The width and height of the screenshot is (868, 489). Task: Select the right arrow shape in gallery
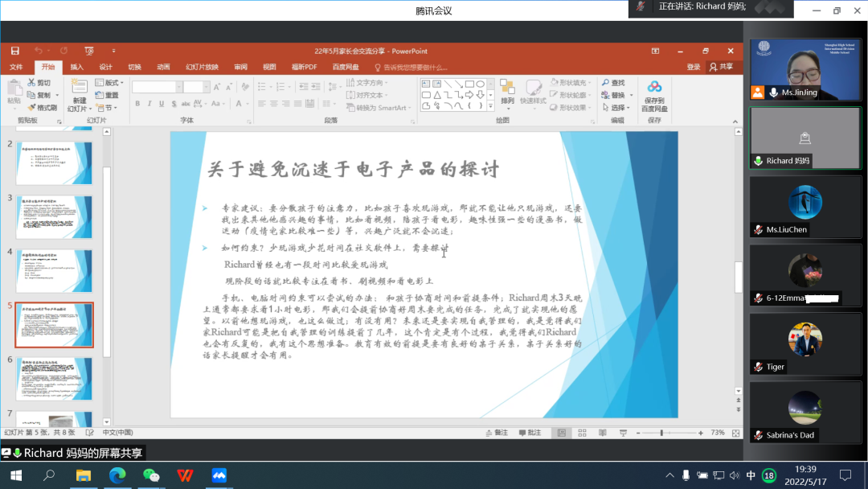point(469,95)
